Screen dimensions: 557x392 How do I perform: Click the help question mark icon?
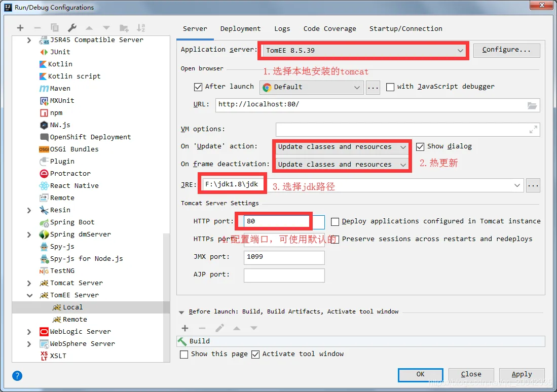[x=17, y=376]
